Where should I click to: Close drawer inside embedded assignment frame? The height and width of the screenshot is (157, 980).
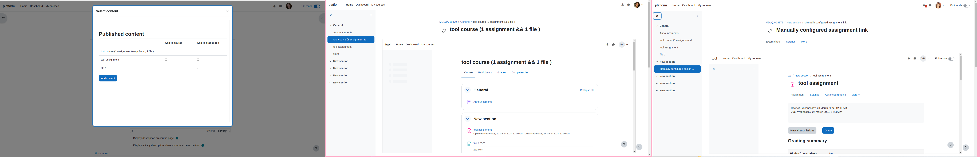pyautogui.click(x=714, y=69)
